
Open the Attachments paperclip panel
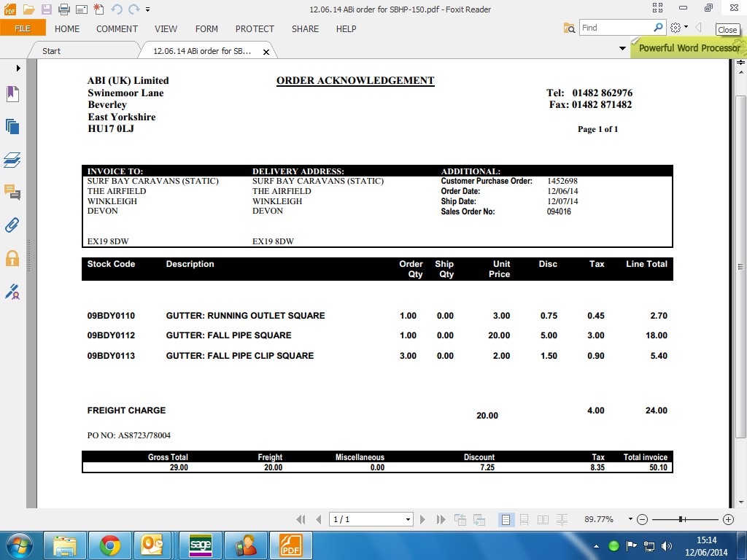click(12, 225)
